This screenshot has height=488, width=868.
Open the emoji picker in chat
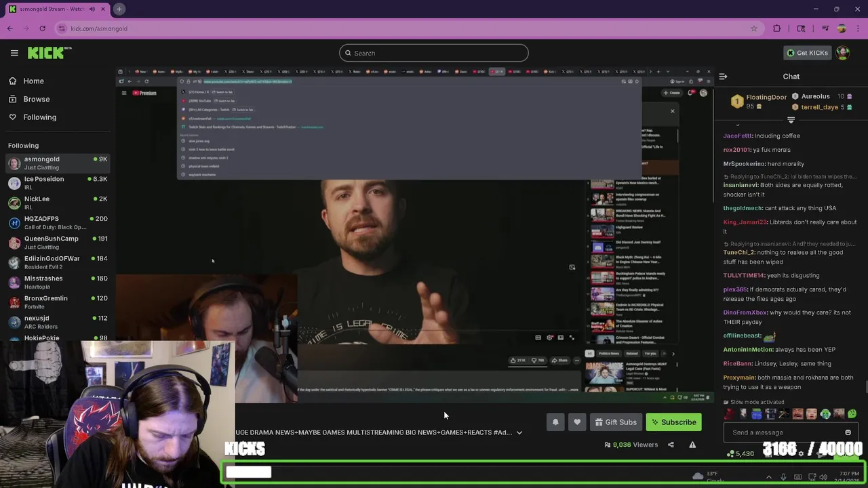tap(848, 432)
